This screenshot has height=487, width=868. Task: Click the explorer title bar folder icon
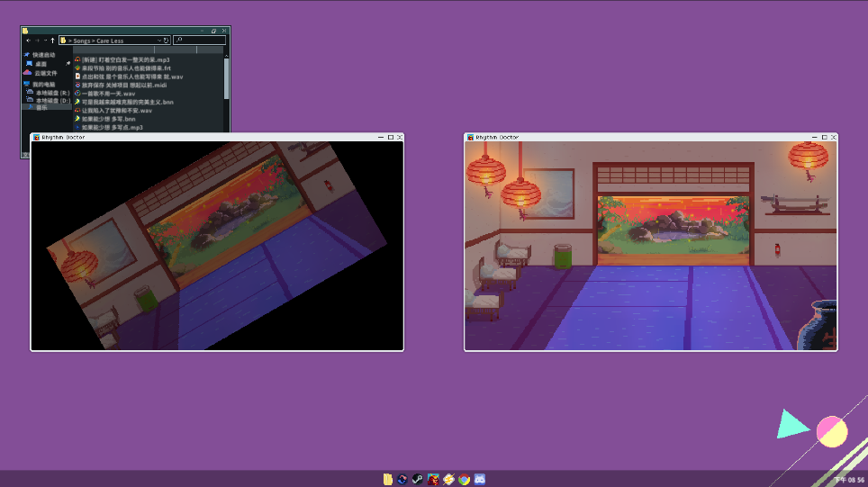coord(25,31)
